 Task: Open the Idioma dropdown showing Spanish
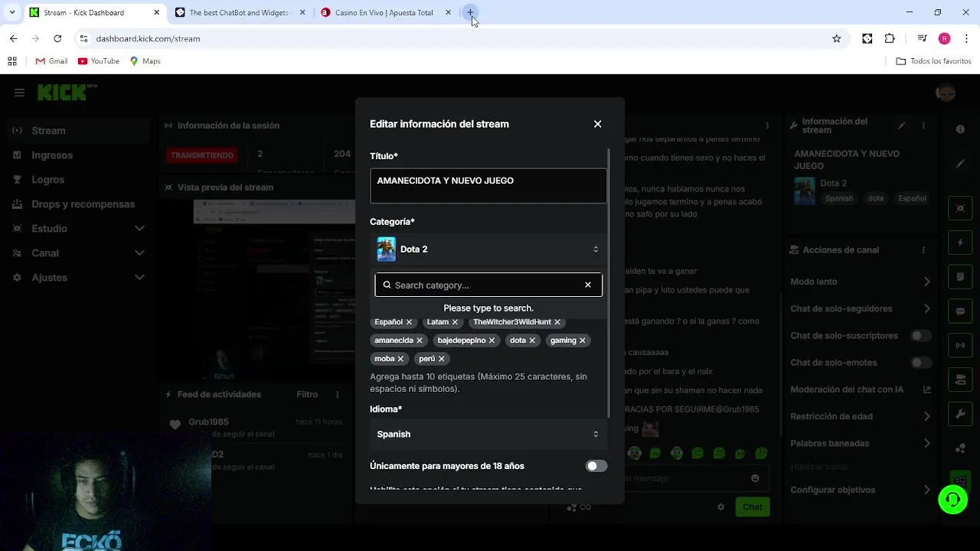[x=488, y=434]
